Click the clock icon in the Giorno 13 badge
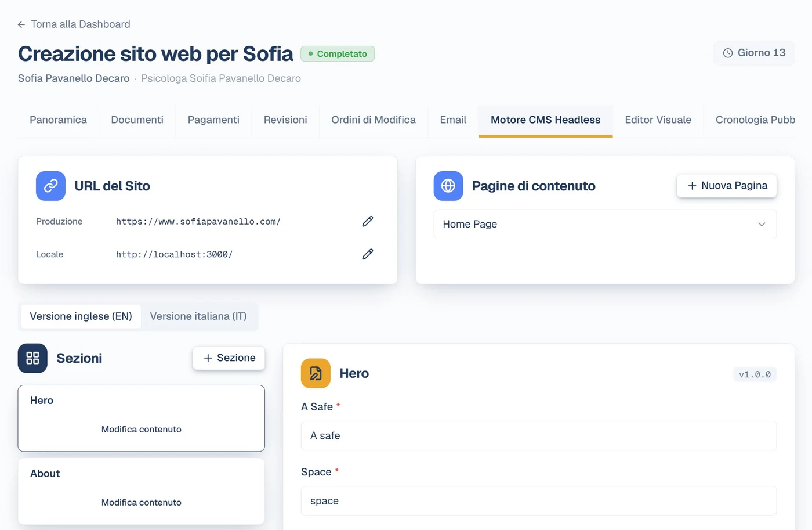Viewport: 812px width, 530px height. point(728,53)
